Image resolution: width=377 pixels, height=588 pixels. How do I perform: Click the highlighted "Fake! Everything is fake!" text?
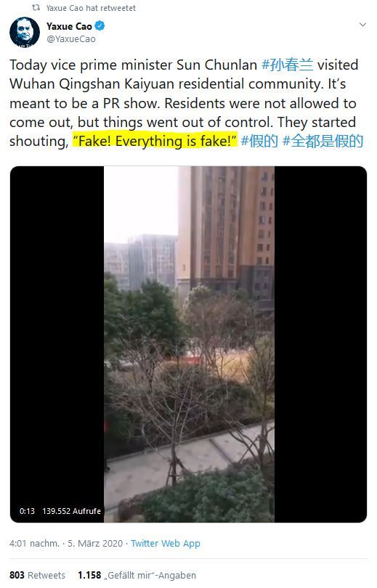[155, 142]
